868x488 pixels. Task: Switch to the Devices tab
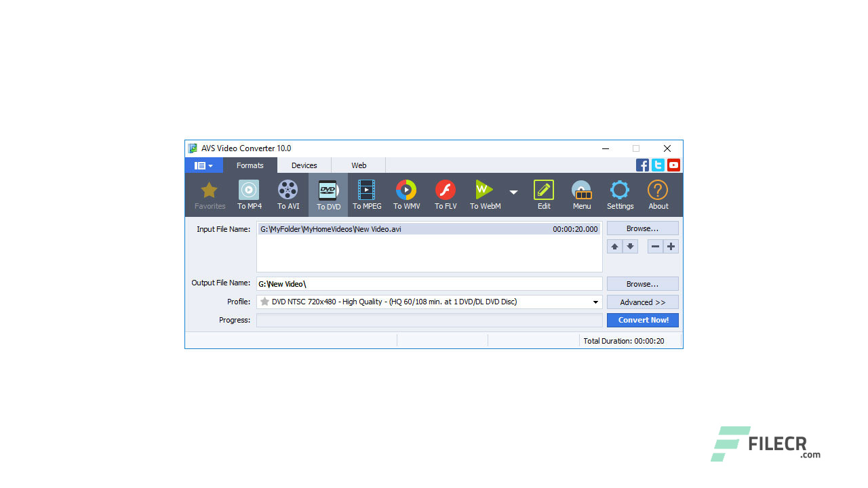pos(304,165)
